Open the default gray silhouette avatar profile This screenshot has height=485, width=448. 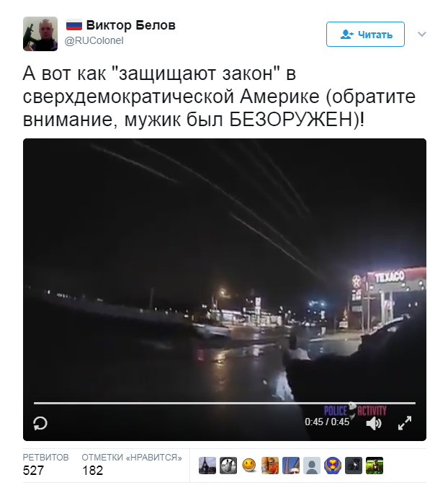[311, 466]
